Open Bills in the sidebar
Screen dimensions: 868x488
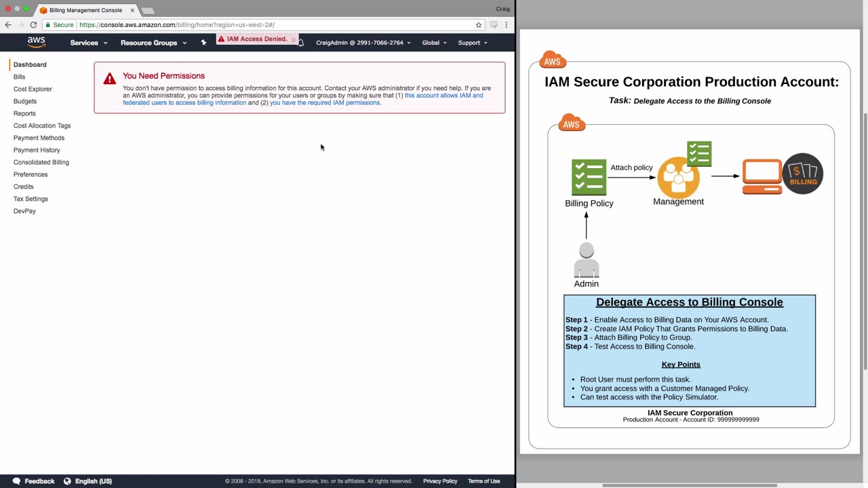[19, 77]
